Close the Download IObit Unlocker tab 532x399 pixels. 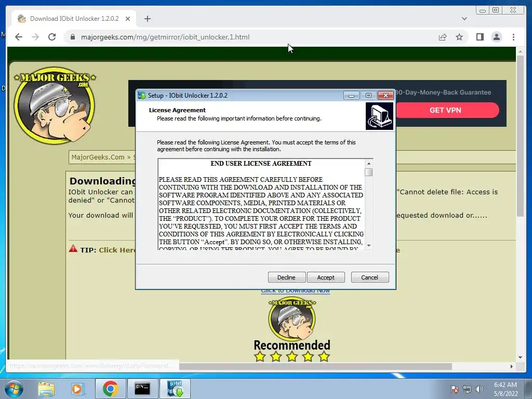click(x=128, y=19)
